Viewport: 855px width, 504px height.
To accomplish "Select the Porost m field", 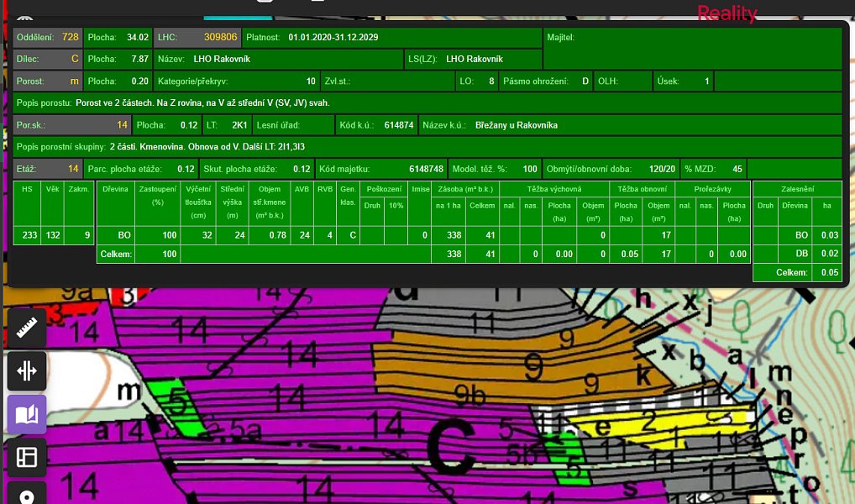I will 47,81.
